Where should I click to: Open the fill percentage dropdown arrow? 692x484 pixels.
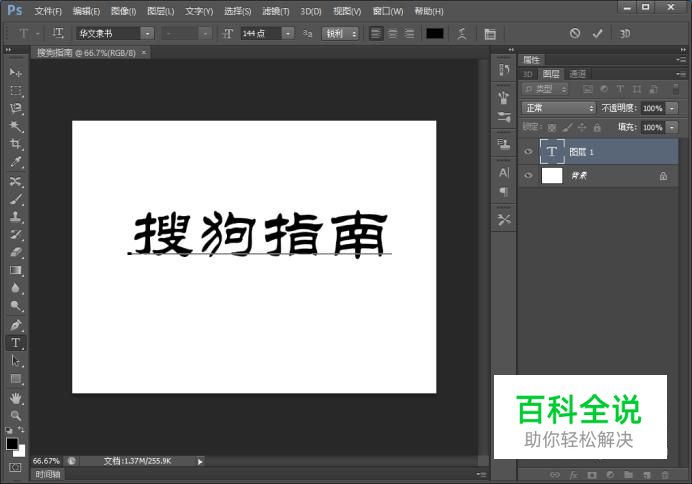pyautogui.click(x=672, y=128)
